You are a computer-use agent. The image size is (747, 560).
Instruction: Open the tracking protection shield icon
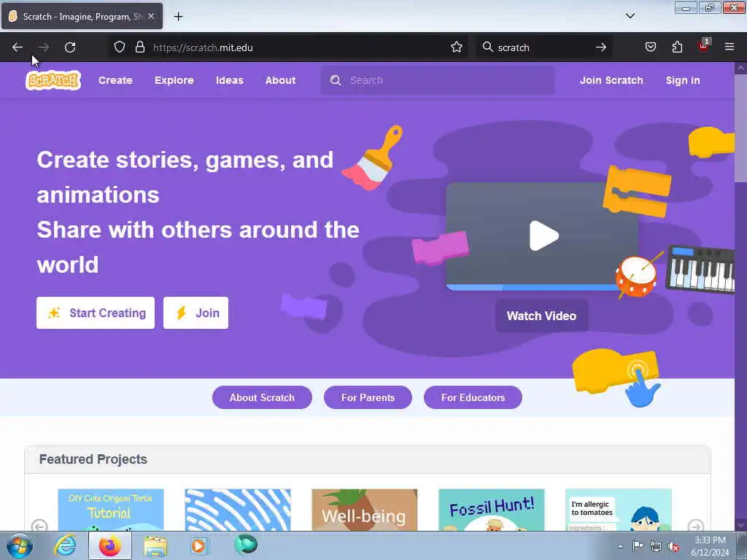pos(120,47)
